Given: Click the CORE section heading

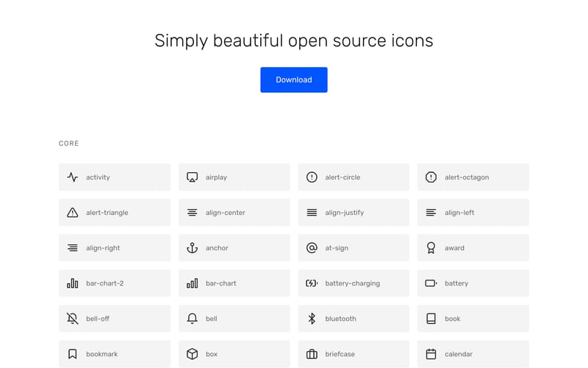Looking at the screenshot, I should pyautogui.click(x=68, y=144).
